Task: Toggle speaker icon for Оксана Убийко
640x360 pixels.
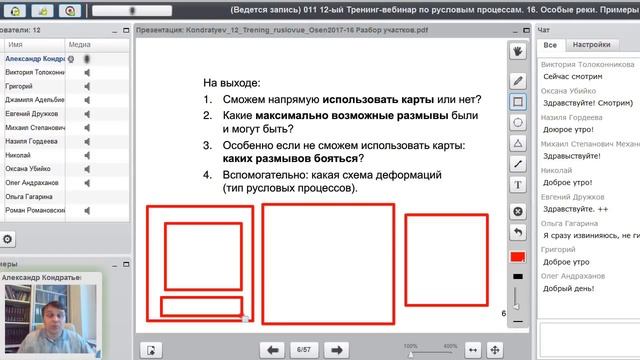Action: point(87,169)
